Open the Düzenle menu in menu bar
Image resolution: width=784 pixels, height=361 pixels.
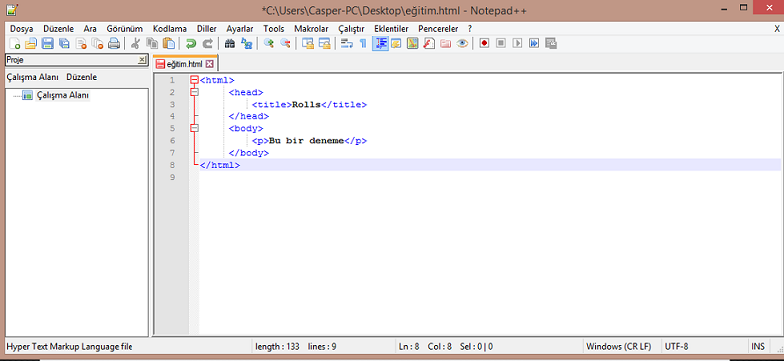tap(58, 28)
